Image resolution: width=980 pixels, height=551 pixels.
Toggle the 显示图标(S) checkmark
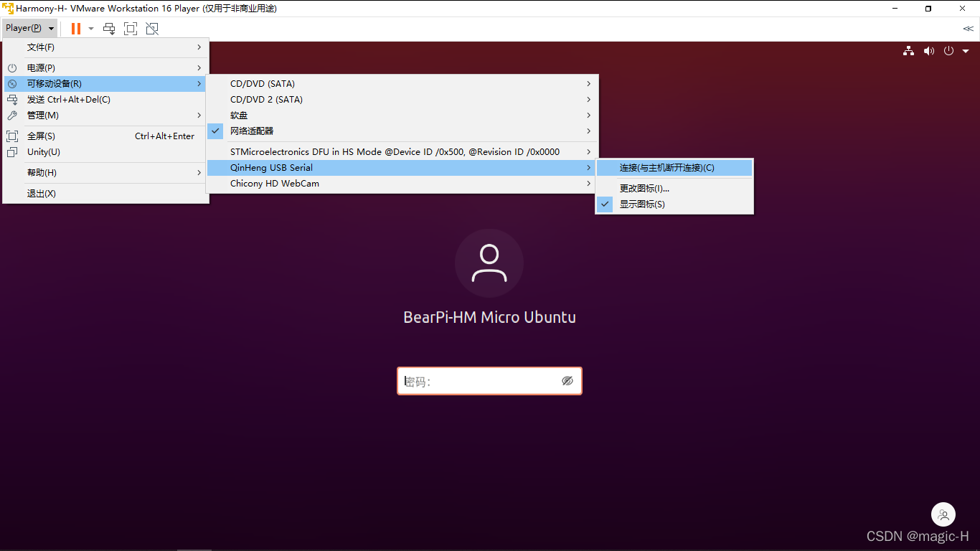tap(606, 204)
